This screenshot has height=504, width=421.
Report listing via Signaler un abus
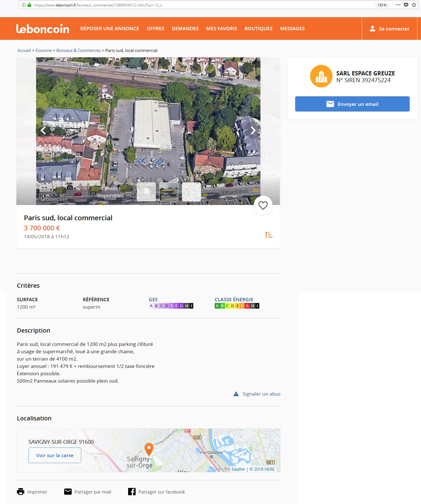261,394
